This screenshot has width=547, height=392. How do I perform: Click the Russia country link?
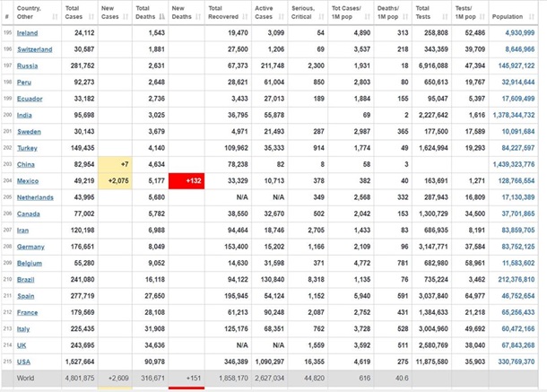pyautogui.click(x=30, y=65)
